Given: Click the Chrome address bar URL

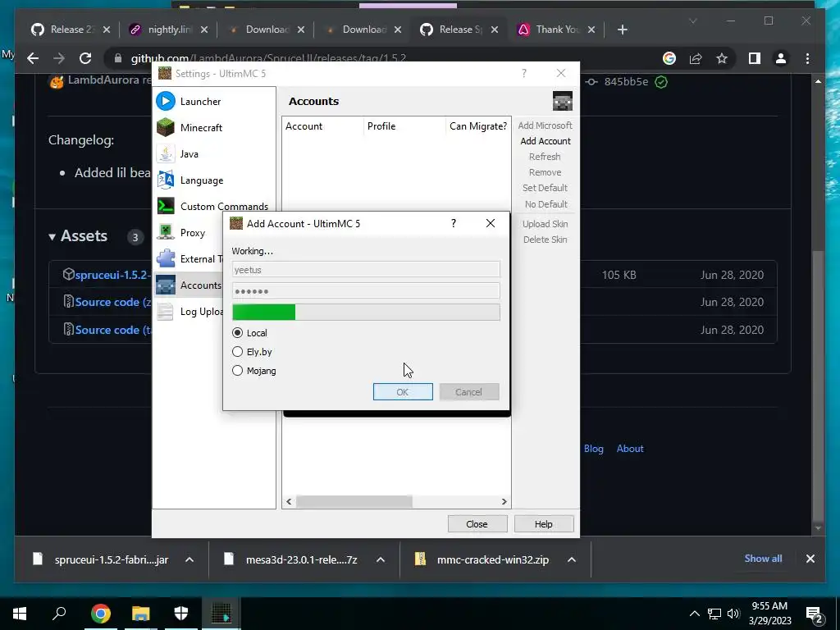Looking at the screenshot, I should (268, 58).
